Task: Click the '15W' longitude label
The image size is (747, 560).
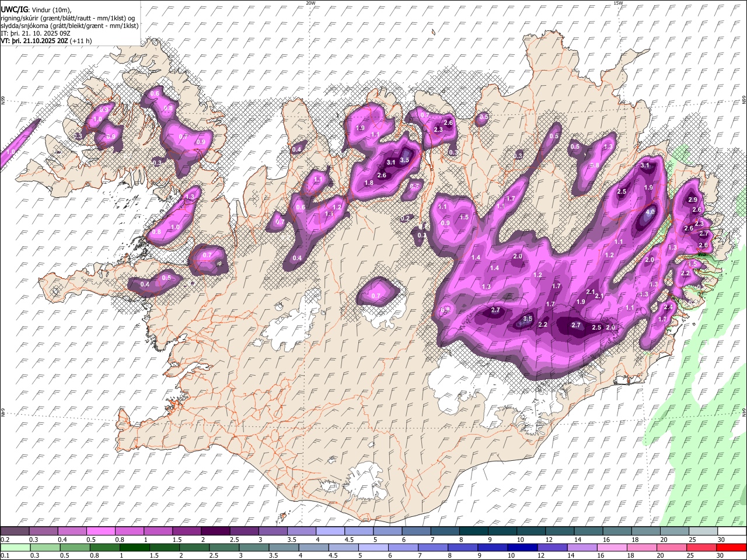Action: coord(618,3)
